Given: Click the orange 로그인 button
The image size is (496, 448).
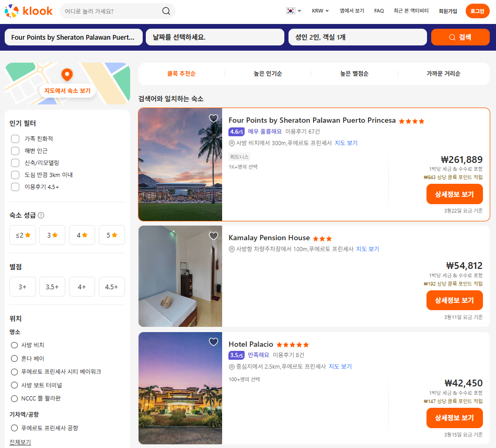Looking at the screenshot, I should [x=477, y=11].
